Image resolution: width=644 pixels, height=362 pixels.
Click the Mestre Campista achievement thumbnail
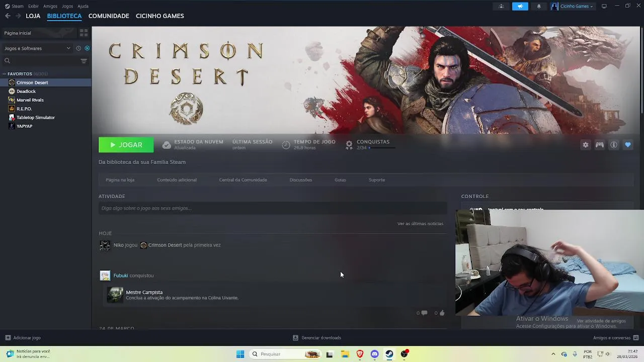[115, 295]
